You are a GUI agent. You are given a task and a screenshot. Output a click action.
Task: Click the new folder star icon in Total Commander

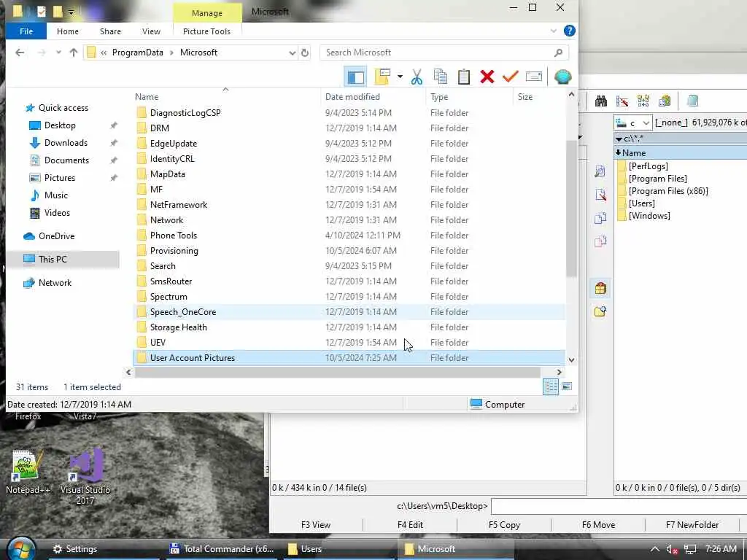(x=600, y=311)
